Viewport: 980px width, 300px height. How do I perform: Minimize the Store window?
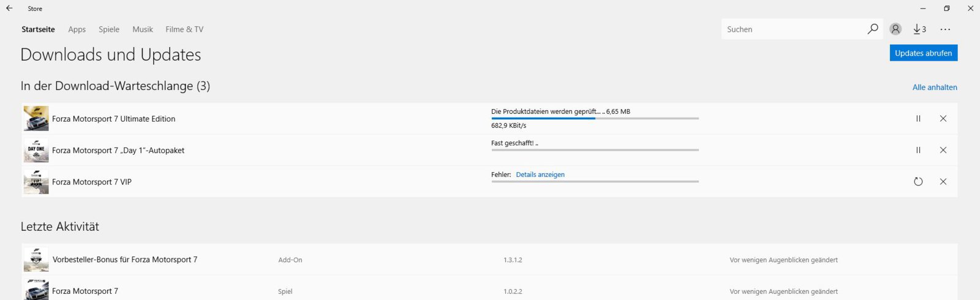point(923,9)
